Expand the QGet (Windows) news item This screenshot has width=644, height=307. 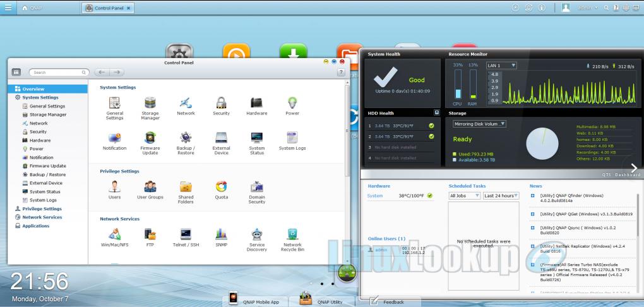coord(532,214)
